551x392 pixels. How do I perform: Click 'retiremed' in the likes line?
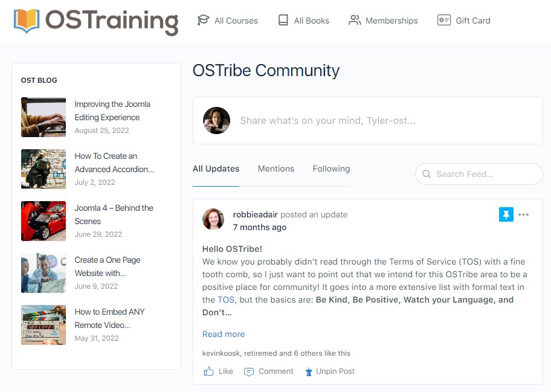tap(261, 353)
